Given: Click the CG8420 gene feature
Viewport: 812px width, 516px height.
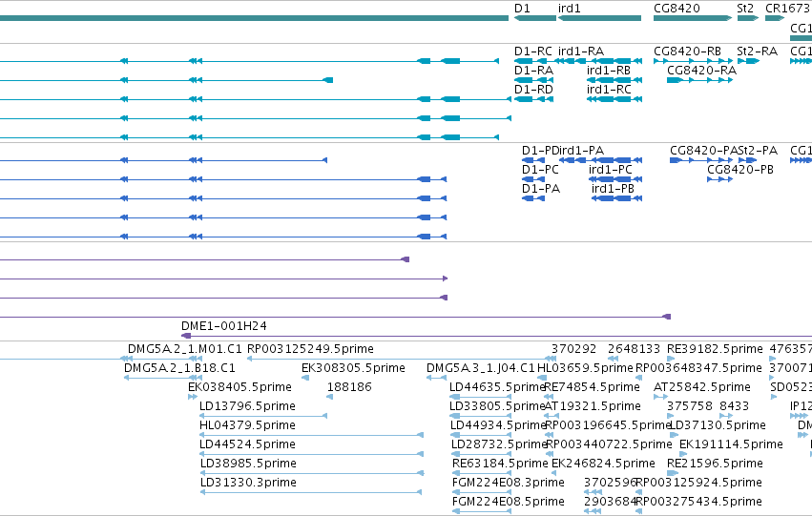Looking at the screenshot, I should pyautogui.click(x=693, y=18).
